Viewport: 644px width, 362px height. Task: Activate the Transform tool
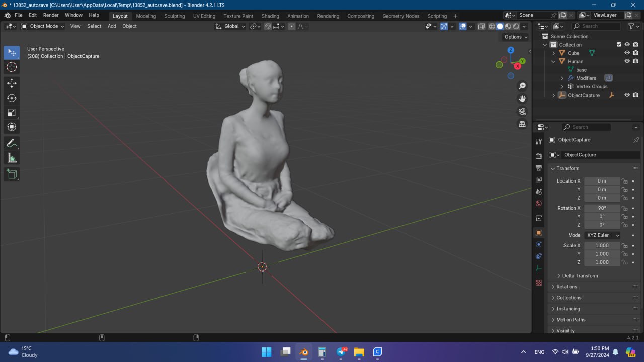point(12,127)
